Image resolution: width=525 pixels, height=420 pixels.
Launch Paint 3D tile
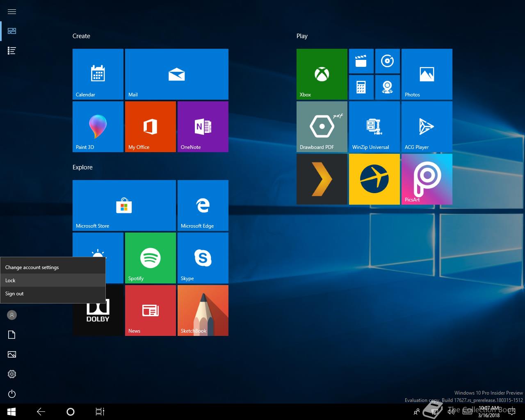point(98,127)
